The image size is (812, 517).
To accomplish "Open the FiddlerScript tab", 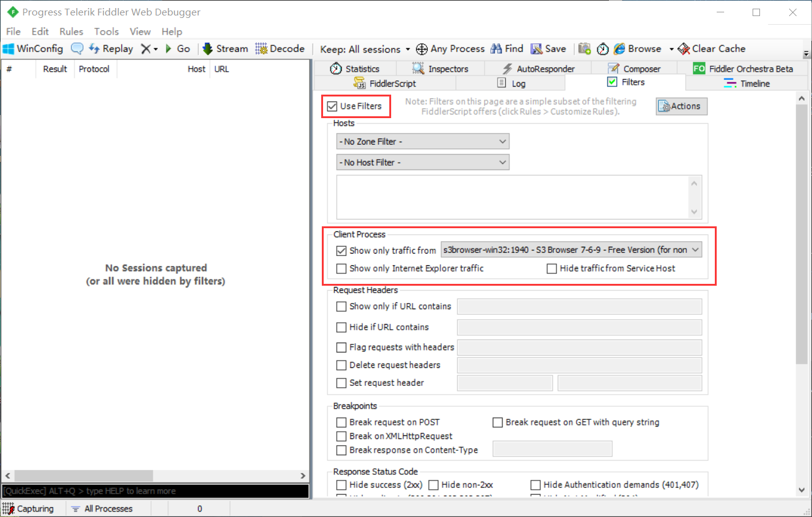I will pyautogui.click(x=385, y=83).
